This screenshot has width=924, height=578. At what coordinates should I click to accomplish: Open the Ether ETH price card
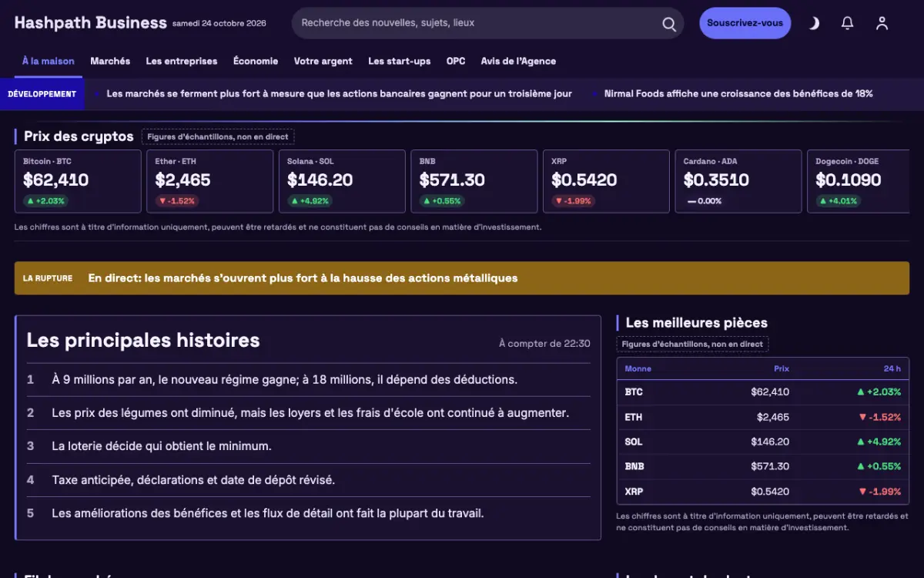click(210, 181)
